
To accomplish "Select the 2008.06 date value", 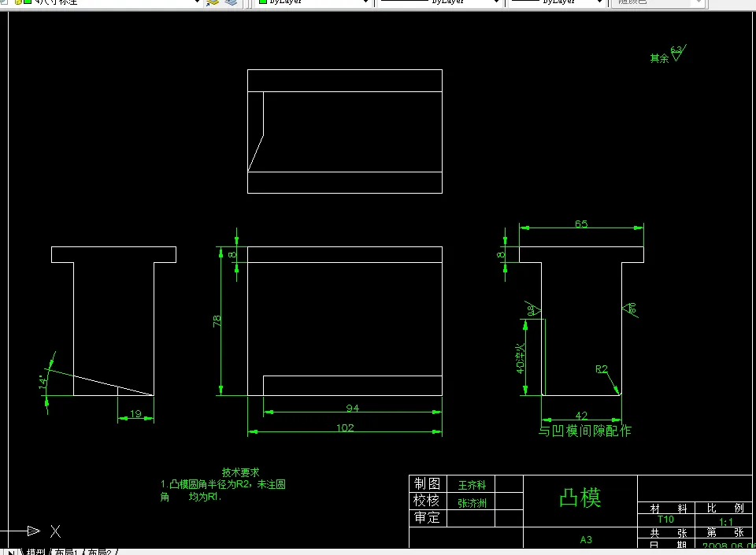I will [728, 546].
